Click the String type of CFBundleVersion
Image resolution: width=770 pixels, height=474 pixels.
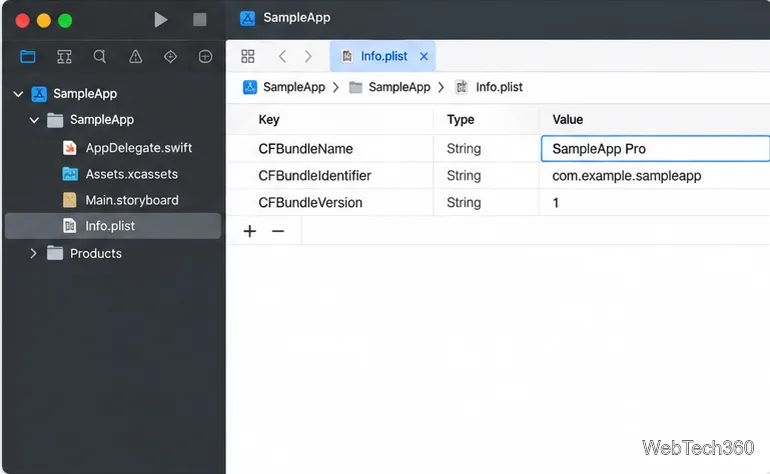pos(464,202)
